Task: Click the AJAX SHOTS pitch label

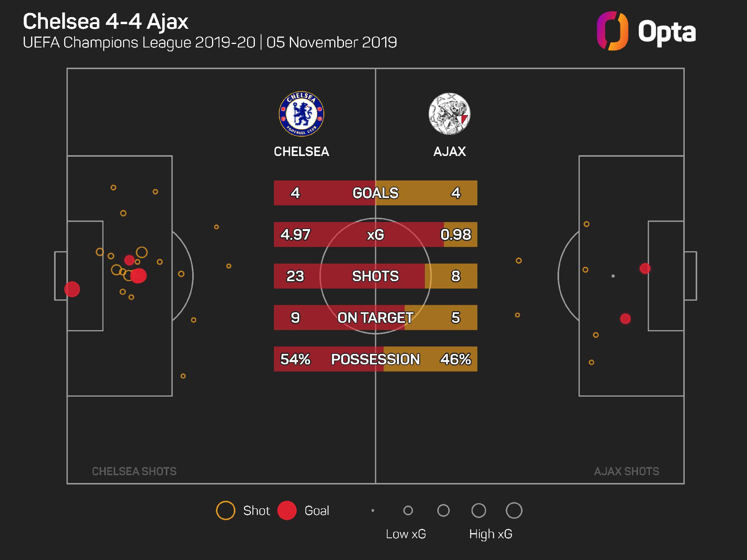Action: pyautogui.click(x=626, y=471)
